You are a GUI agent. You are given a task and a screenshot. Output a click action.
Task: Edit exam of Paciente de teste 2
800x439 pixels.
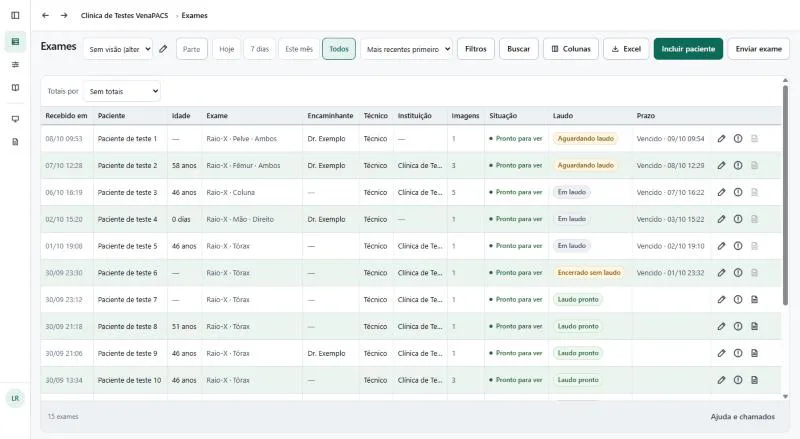(721, 165)
